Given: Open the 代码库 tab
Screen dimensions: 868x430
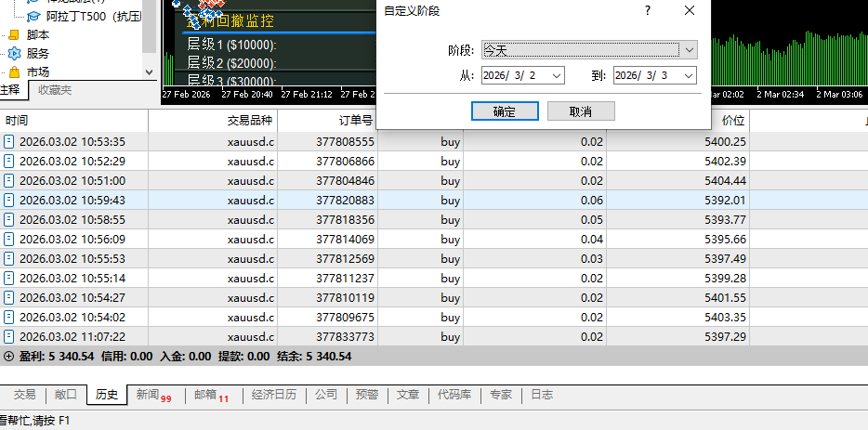Looking at the screenshot, I should pos(454,395).
